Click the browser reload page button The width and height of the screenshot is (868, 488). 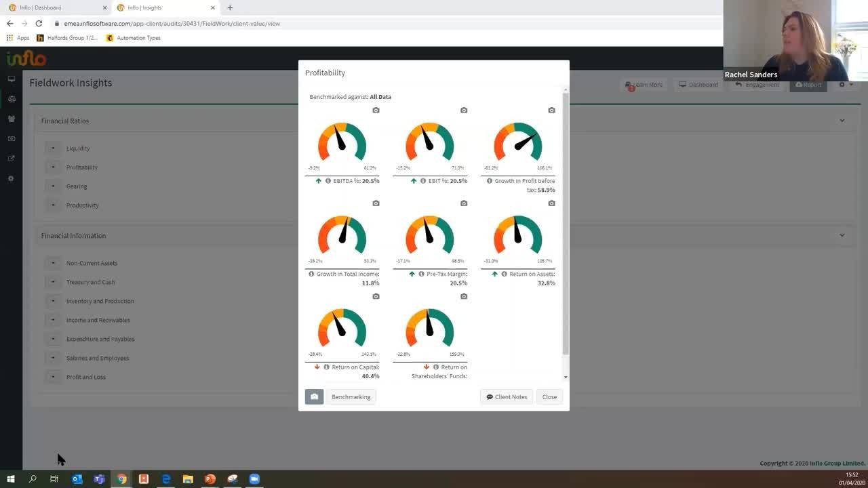tap(39, 24)
